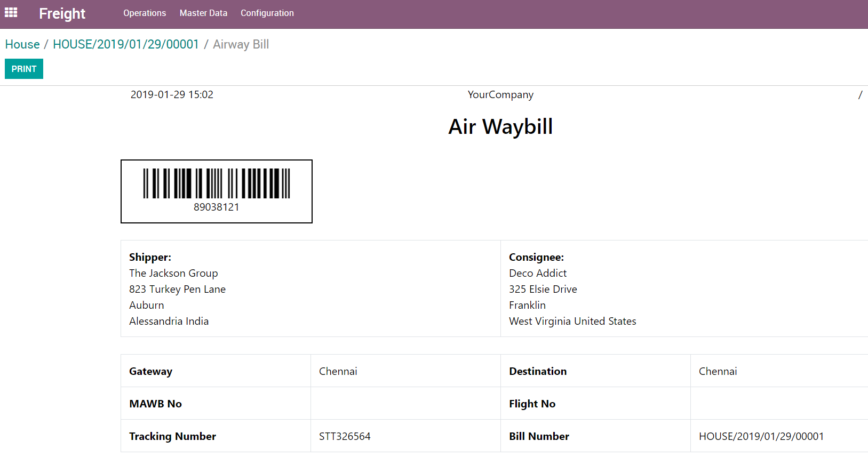Open the Master Data menu
868x473 pixels.
pos(203,13)
